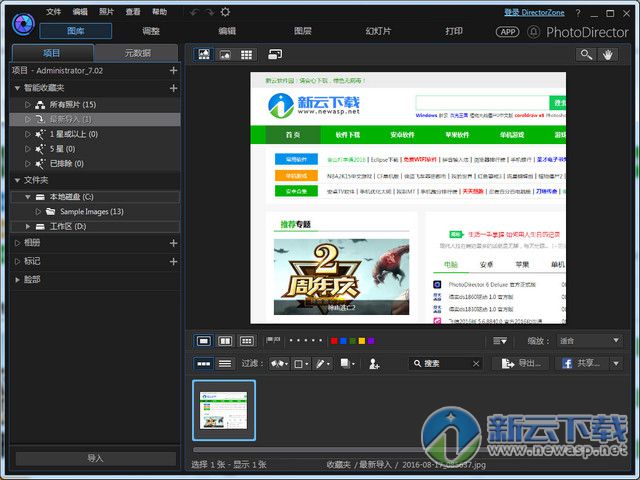Screen dimensions: 640x480
Task: Click the redo arrow icon
Action: [210, 12]
